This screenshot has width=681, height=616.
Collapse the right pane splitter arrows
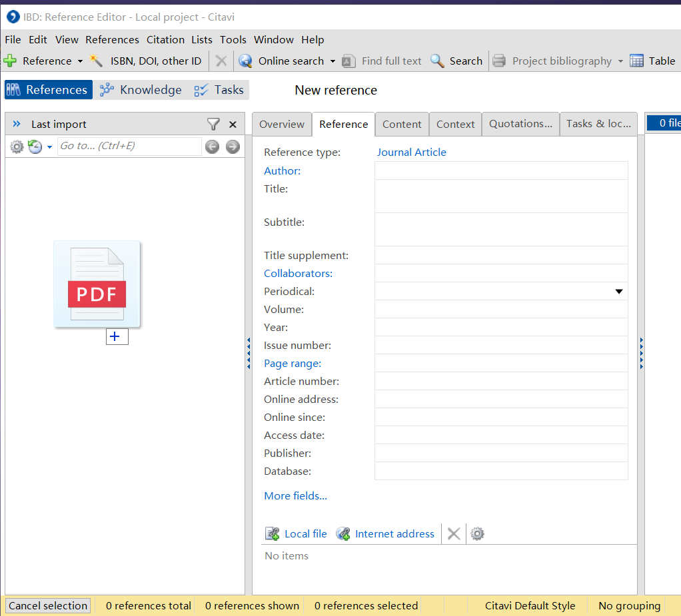point(641,353)
